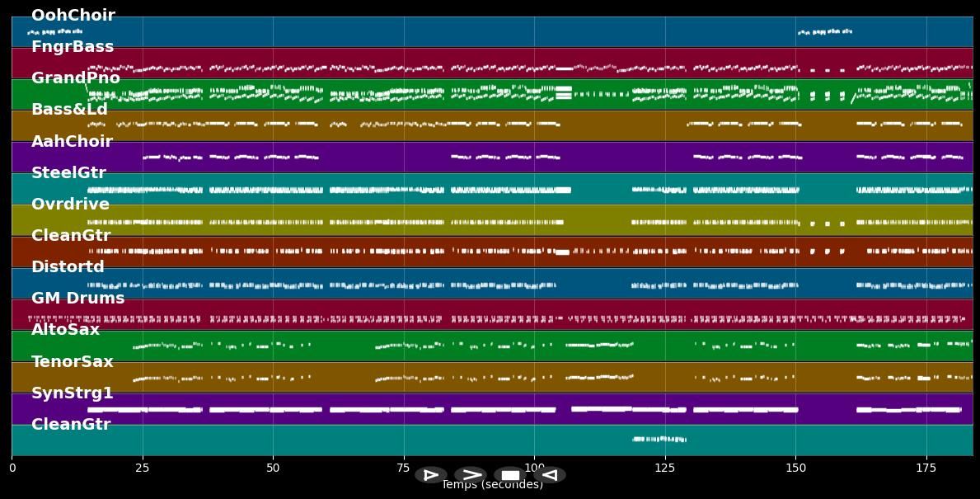Click the TenorSax track name

pos(72,362)
